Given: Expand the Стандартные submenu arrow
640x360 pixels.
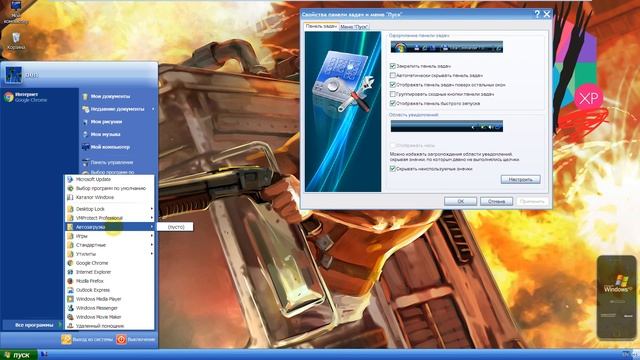Looking at the screenshot, I should (x=152, y=244).
